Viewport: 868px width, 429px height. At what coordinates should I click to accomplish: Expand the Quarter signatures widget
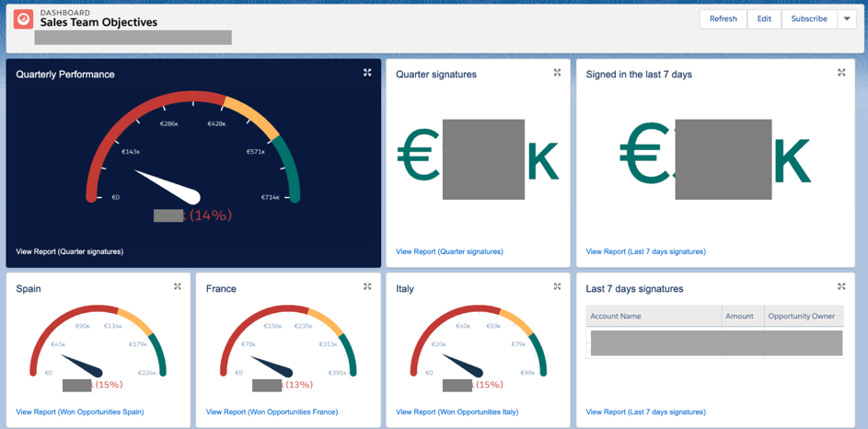(557, 73)
